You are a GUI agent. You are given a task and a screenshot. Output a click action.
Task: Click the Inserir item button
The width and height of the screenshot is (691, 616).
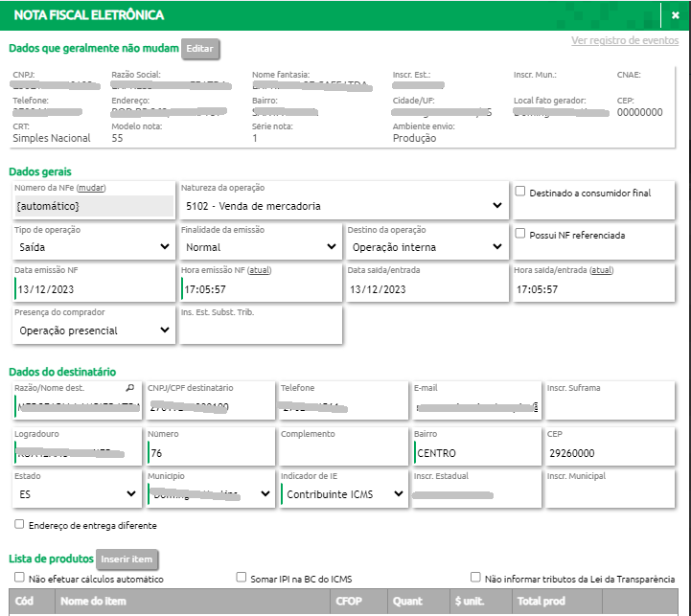[x=127, y=559]
